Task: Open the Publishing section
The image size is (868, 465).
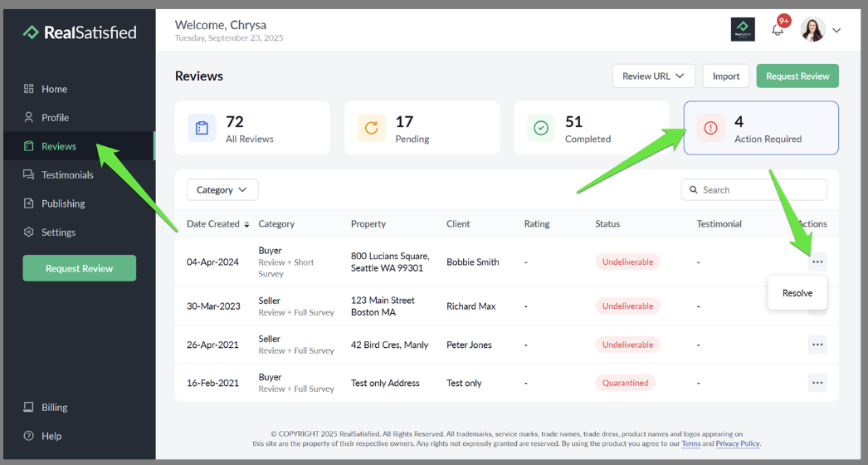Action: pyautogui.click(x=63, y=203)
